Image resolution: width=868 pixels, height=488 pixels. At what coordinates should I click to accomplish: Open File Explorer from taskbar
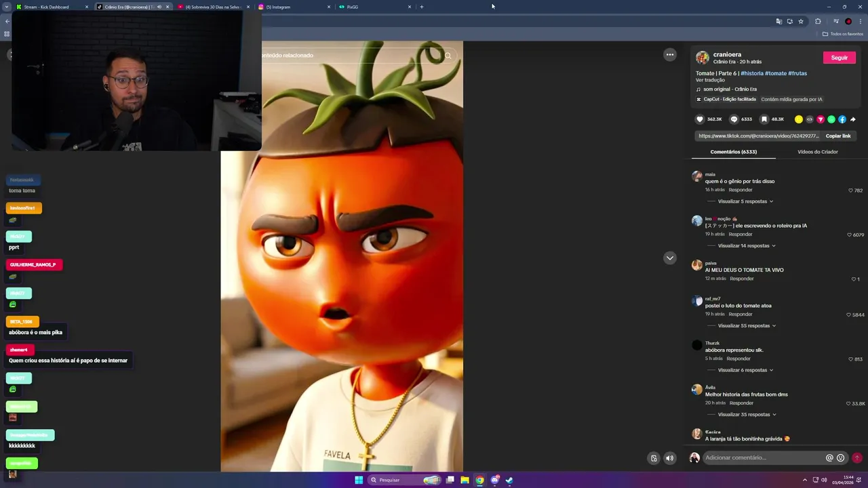tap(465, 480)
